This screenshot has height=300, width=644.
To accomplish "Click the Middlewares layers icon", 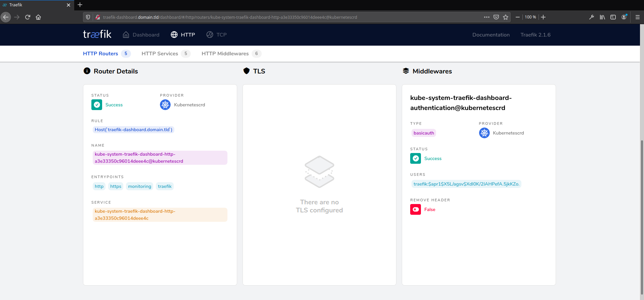I will 406,71.
